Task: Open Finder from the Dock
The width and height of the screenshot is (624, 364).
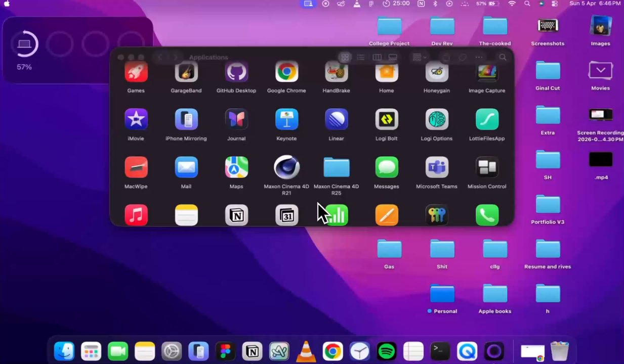Action: tap(64, 351)
